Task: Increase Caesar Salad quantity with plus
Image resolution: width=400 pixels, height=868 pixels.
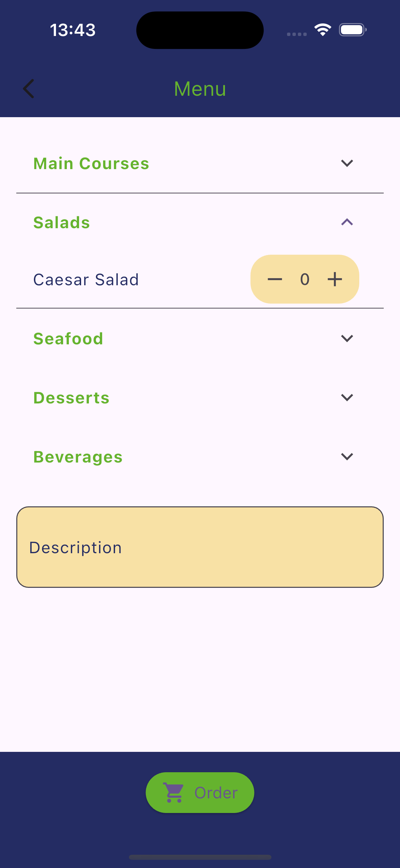Action: [335, 279]
